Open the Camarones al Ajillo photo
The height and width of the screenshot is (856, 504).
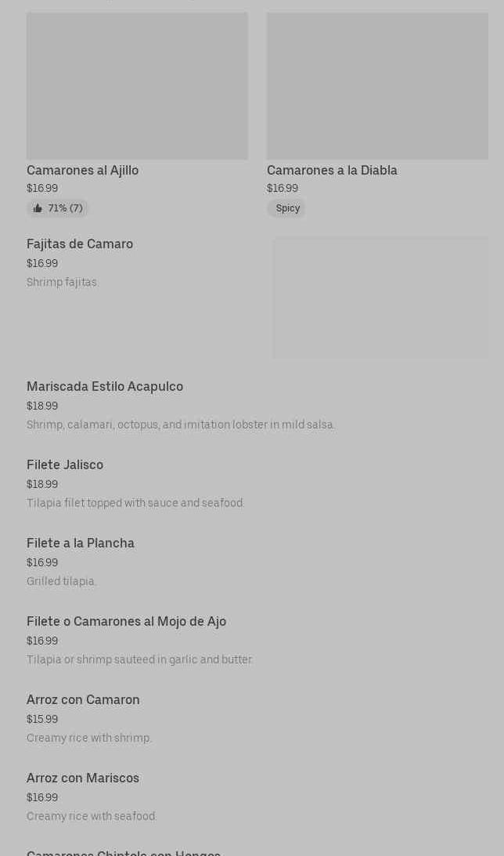point(137,85)
